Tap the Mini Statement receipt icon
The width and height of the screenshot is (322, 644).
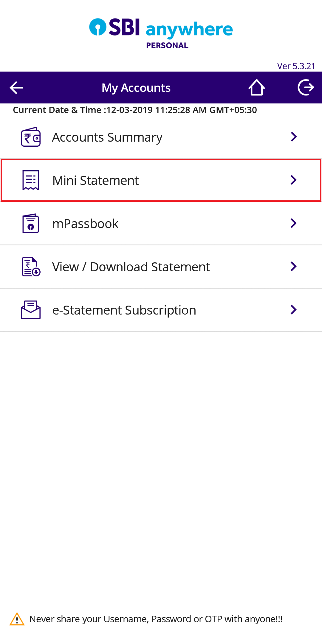click(31, 180)
